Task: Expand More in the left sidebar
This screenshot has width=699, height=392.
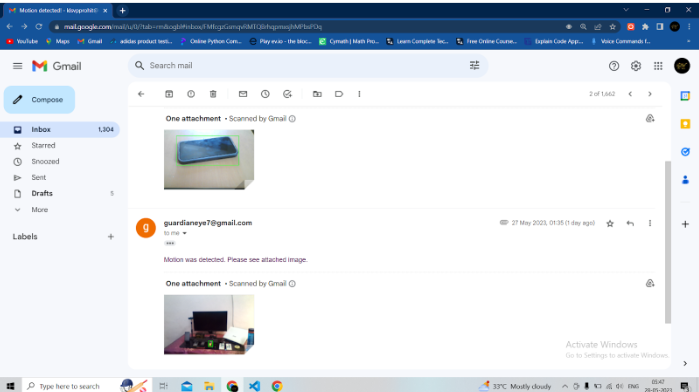Action: click(x=39, y=210)
